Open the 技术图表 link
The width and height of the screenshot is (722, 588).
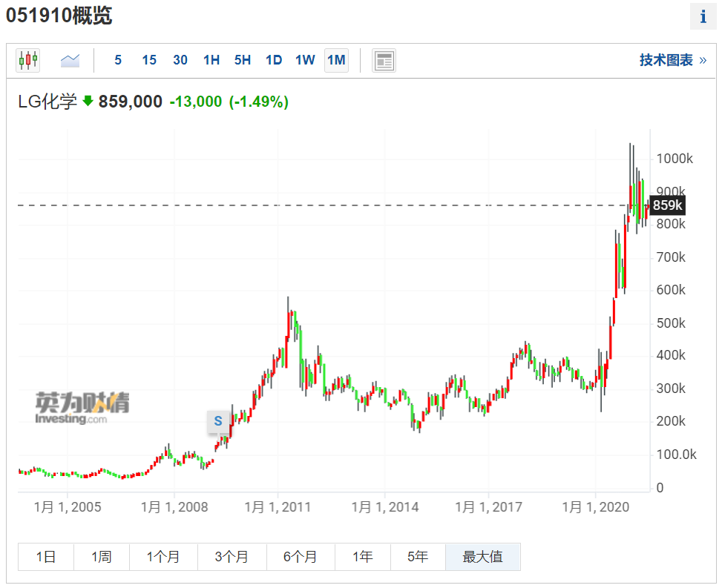click(x=673, y=60)
